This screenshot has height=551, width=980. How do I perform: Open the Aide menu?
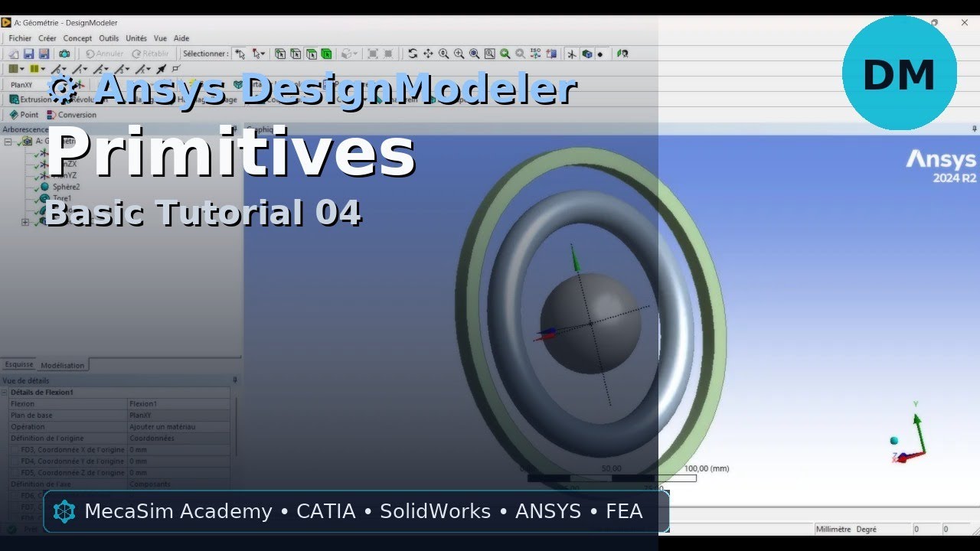click(x=181, y=38)
